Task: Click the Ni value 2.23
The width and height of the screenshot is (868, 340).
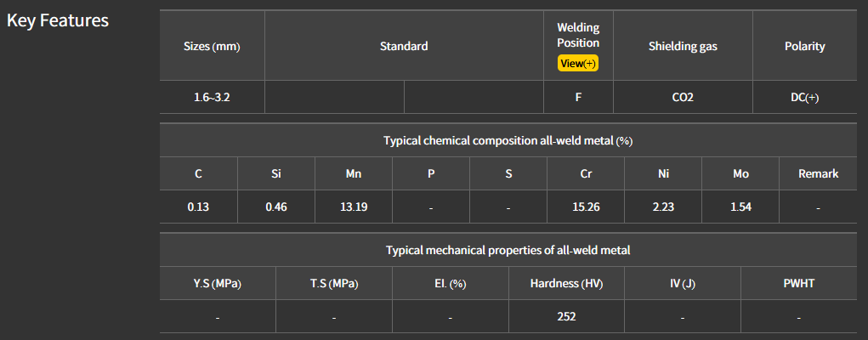Action: pyautogui.click(x=663, y=207)
